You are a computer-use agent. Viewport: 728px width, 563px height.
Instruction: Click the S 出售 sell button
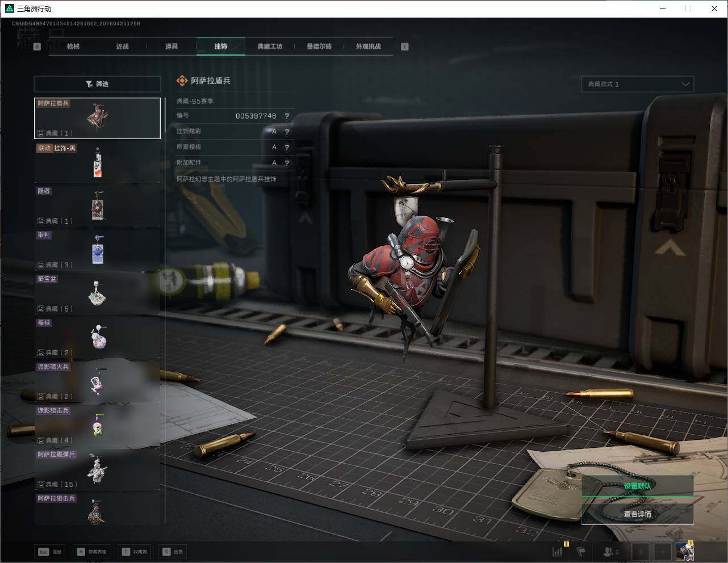pos(173,552)
